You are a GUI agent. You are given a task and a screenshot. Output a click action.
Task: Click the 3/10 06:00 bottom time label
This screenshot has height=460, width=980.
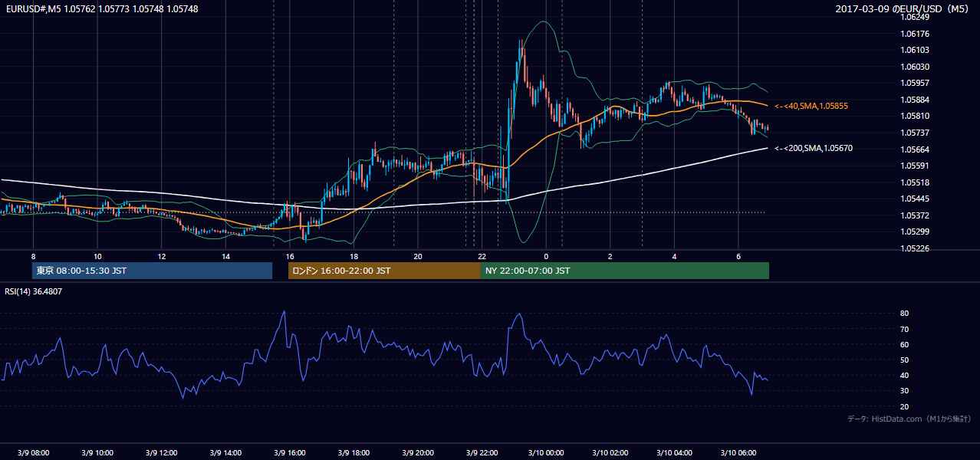click(738, 453)
